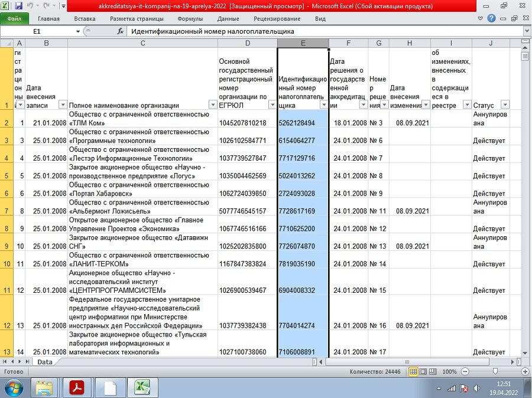Image resolution: width=532 pixels, height=398 pixels.
Task: Click the Select All corner of the grid
Action: 7,43
